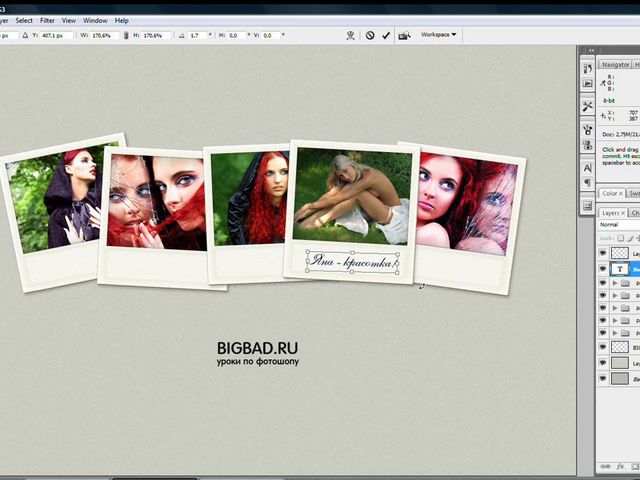Image resolution: width=640 pixels, height=480 pixels.
Task: Click the eyedropper icon in Info panel
Action: pos(603,83)
